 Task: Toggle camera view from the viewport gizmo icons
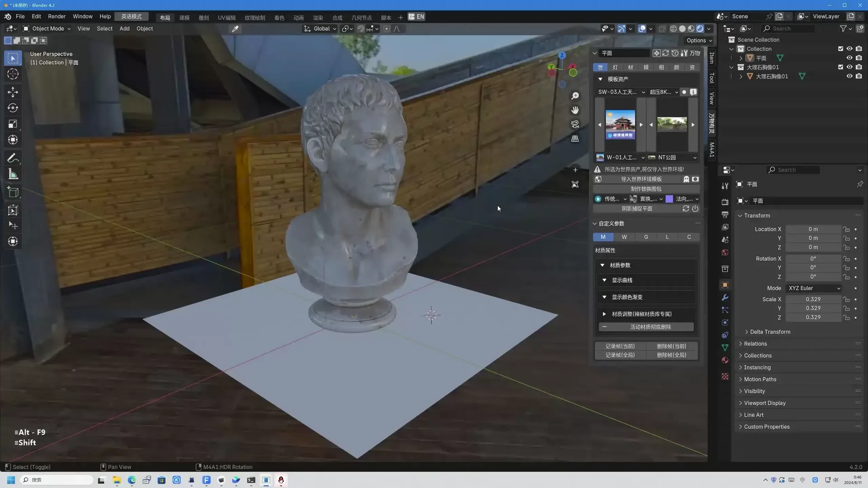coord(575,124)
